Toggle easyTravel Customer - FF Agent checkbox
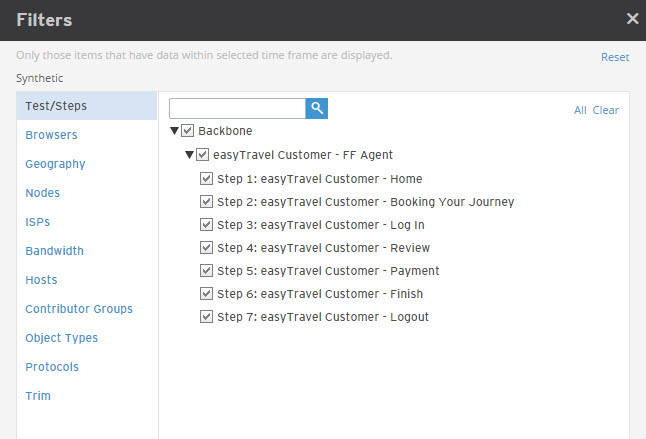The width and height of the screenshot is (646, 439). click(202, 155)
